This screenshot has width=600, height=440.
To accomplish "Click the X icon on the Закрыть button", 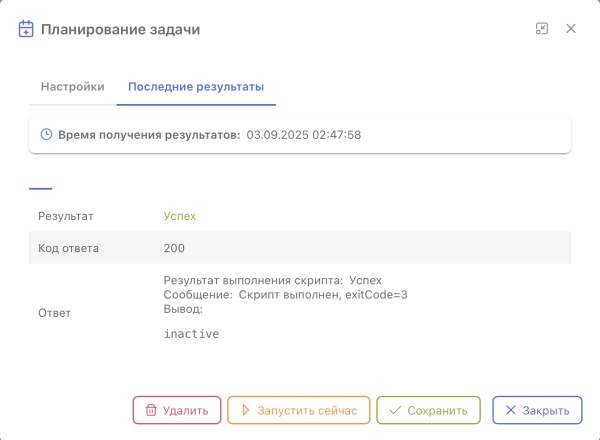I will pos(511,410).
